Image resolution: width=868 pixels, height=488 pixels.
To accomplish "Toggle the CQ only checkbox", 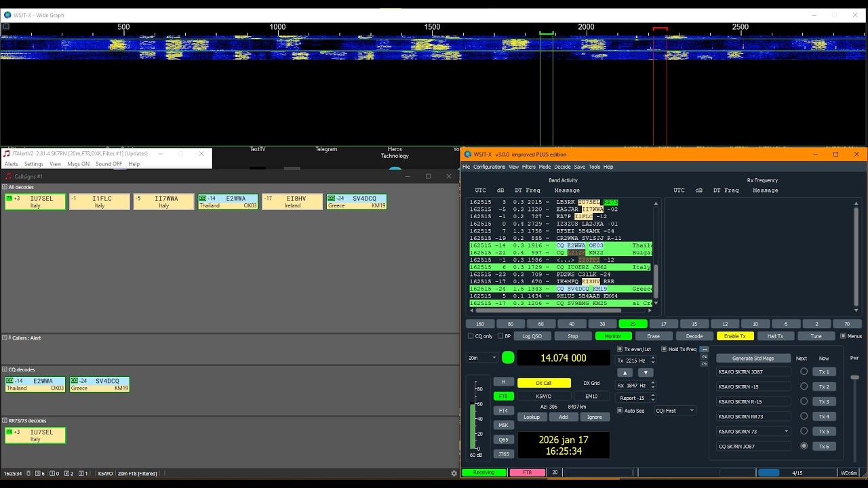I will 471,336.
